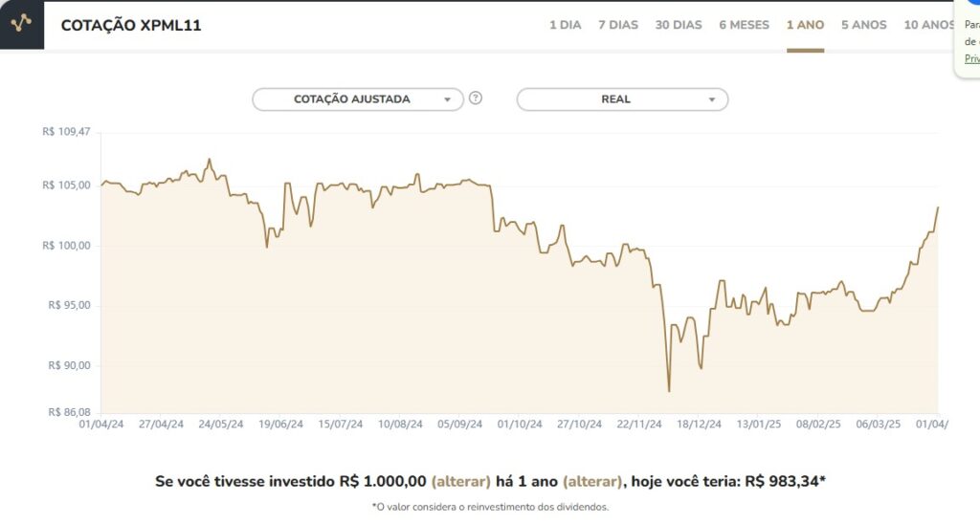Click the arrow of the REAL selector

(x=711, y=99)
